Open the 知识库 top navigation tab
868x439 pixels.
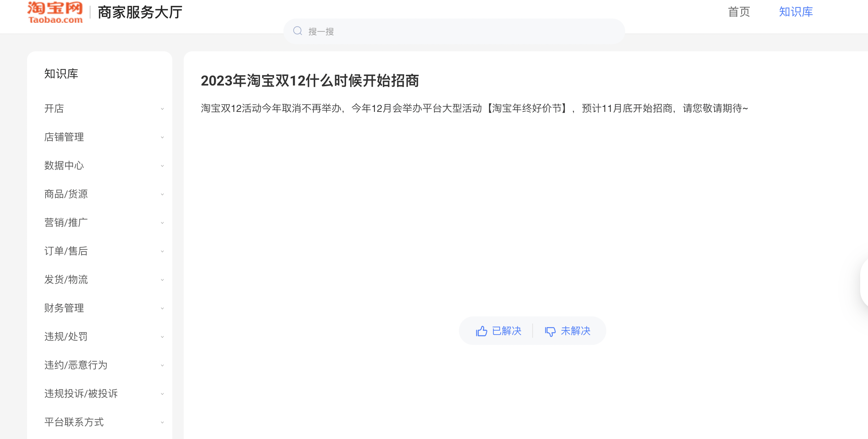[796, 12]
